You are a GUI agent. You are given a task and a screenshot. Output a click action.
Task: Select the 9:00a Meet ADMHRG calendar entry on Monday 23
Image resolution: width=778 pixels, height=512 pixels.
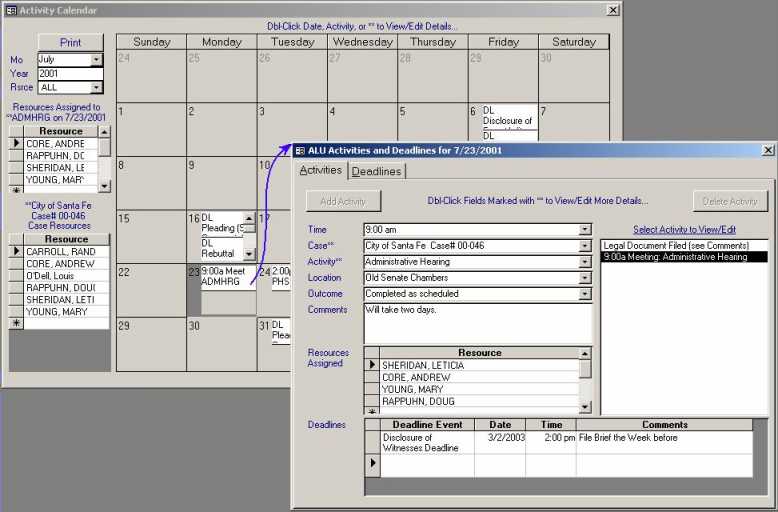tap(222, 277)
